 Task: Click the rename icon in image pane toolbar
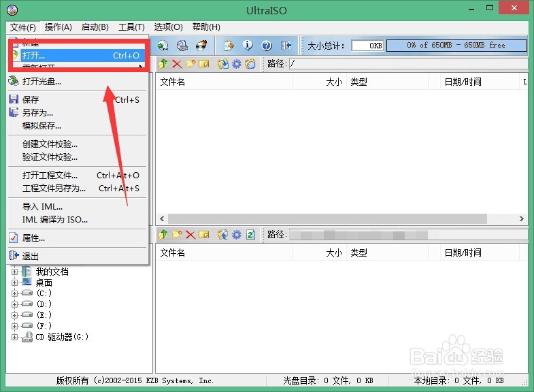pos(203,64)
